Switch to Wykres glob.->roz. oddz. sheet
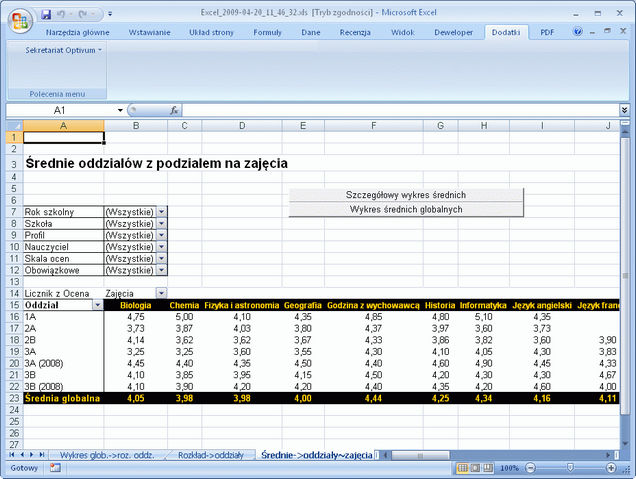Image resolution: width=636 pixels, height=479 pixels. 107,455
